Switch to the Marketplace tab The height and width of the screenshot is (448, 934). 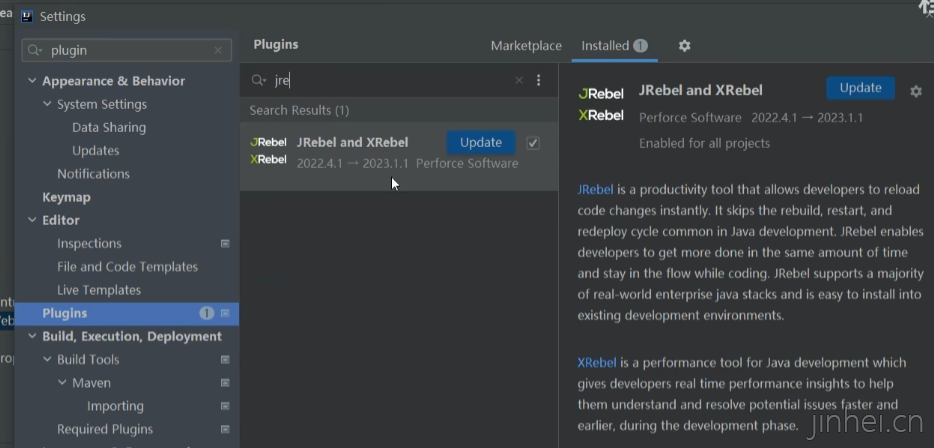(x=526, y=46)
